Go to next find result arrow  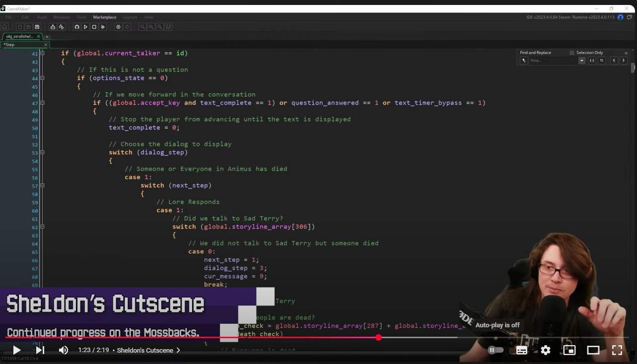(x=624, y=61)
